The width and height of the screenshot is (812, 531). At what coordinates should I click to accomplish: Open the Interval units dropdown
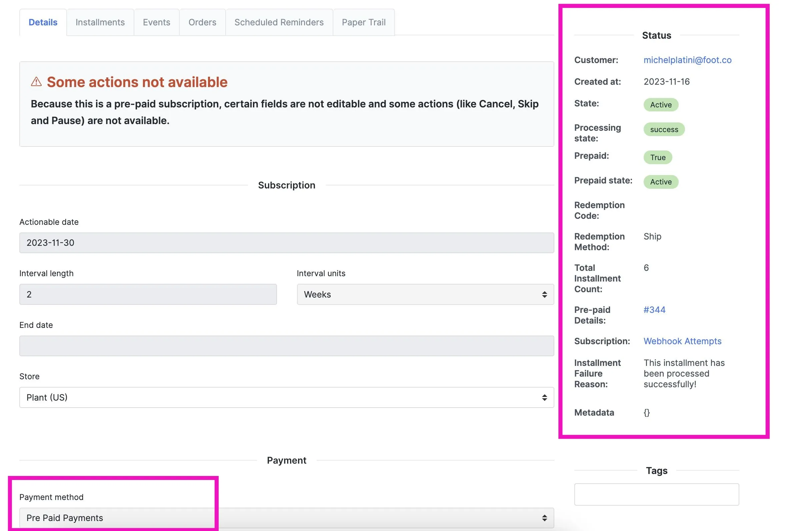425,295
